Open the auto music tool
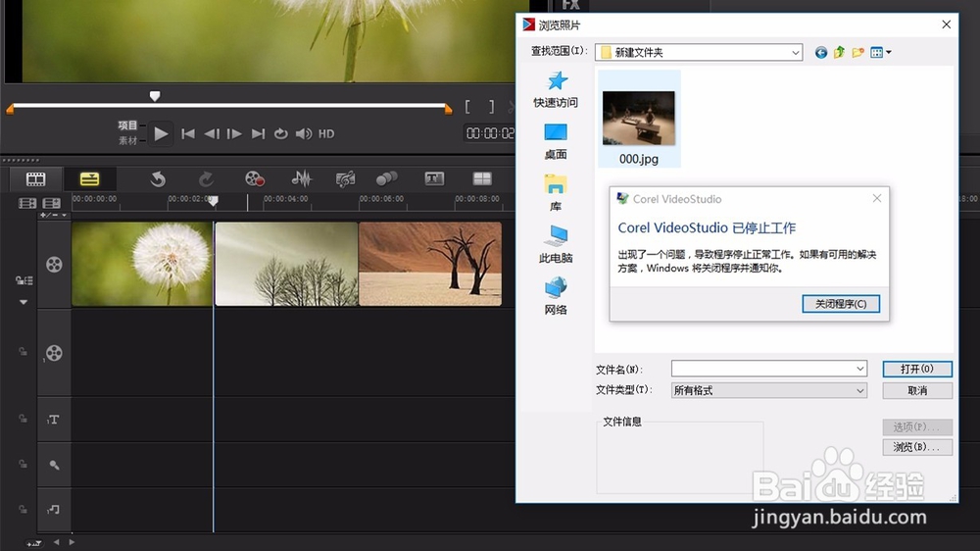The image size is (980, 551). tap(345, 179)
